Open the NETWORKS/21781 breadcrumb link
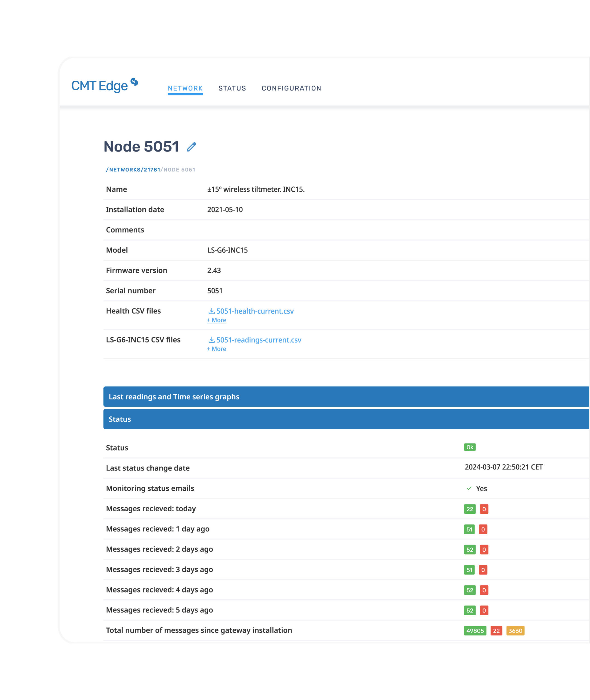 (133, 170)
